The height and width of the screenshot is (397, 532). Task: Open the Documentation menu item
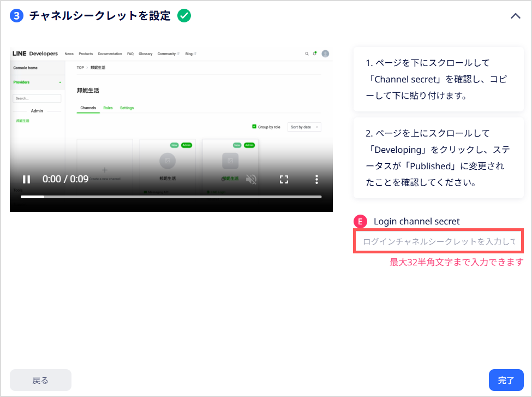pos(110,54)
